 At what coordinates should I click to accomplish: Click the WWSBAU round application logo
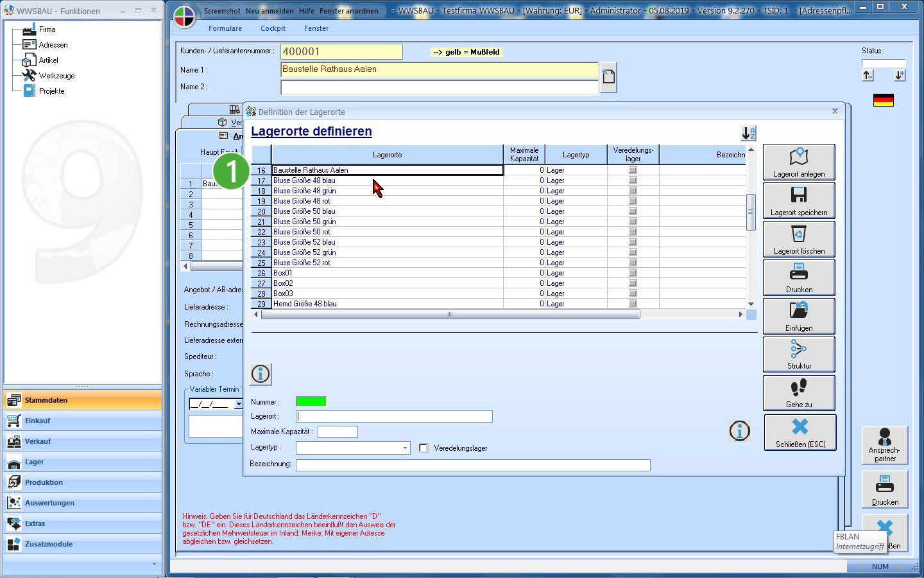(184, 17)
